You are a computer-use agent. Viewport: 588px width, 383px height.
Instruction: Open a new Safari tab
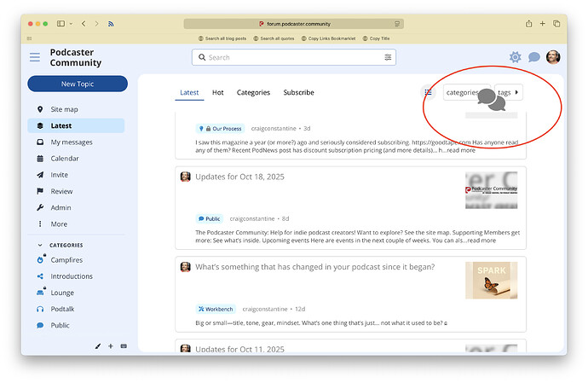[x=542, y=24]
